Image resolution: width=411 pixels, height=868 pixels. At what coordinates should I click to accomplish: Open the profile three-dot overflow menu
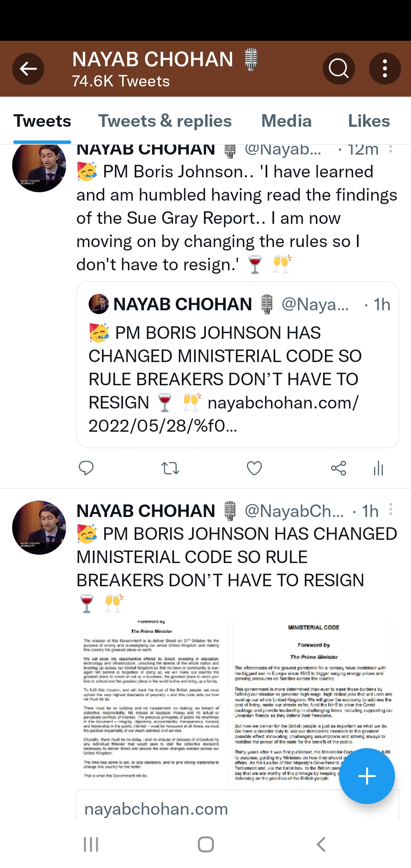pyautogui.click(x=385, y=69)
